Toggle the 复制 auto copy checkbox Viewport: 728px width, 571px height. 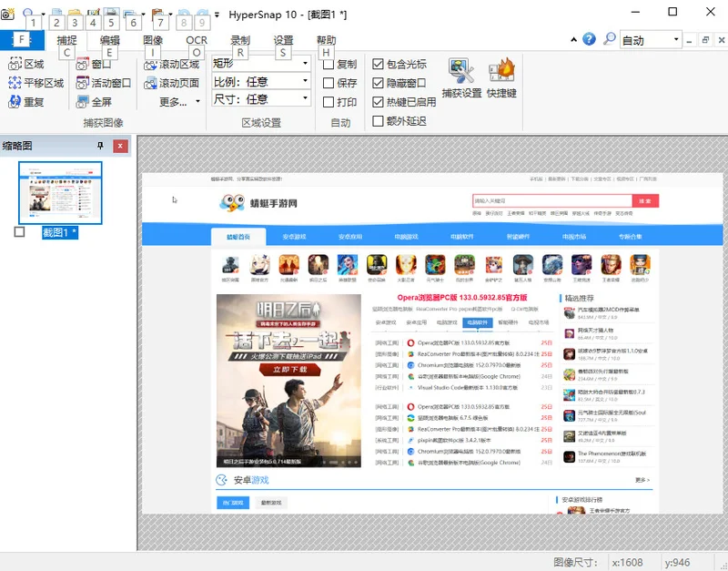coord(329,64)
